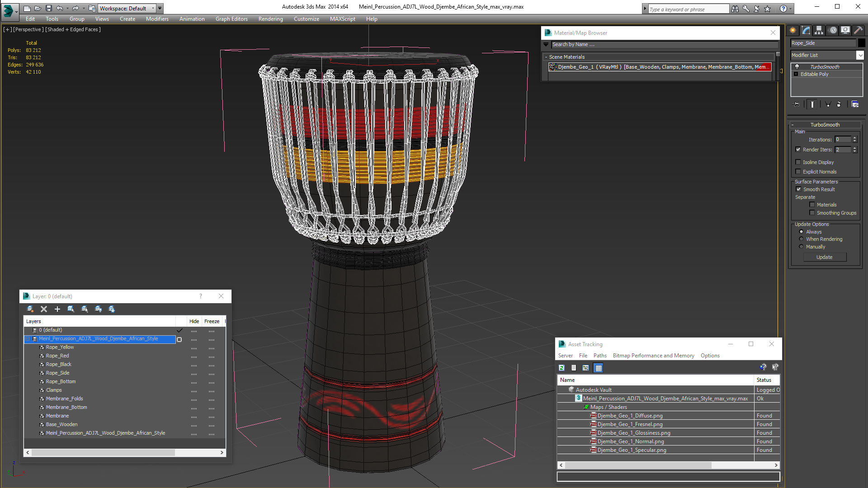Image resolution: width=868 pixels, height=488 pixels.
Task: Select When Rendering update option
Action: (801, 239)
